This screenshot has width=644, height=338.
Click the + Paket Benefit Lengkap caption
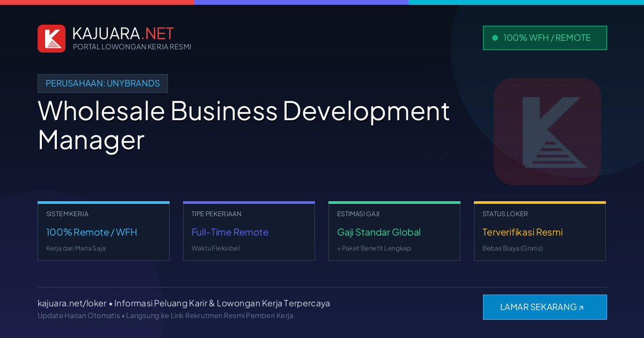374,248
